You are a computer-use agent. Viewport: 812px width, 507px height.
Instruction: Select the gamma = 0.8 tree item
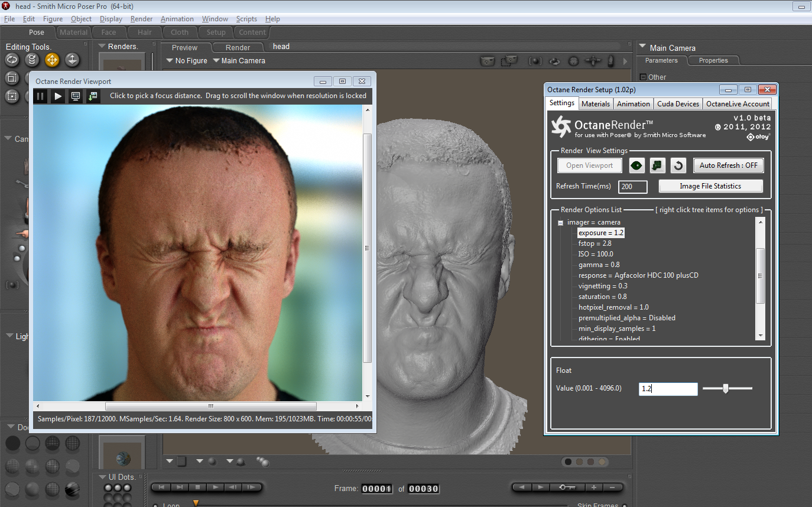click(x=599, y=265)
